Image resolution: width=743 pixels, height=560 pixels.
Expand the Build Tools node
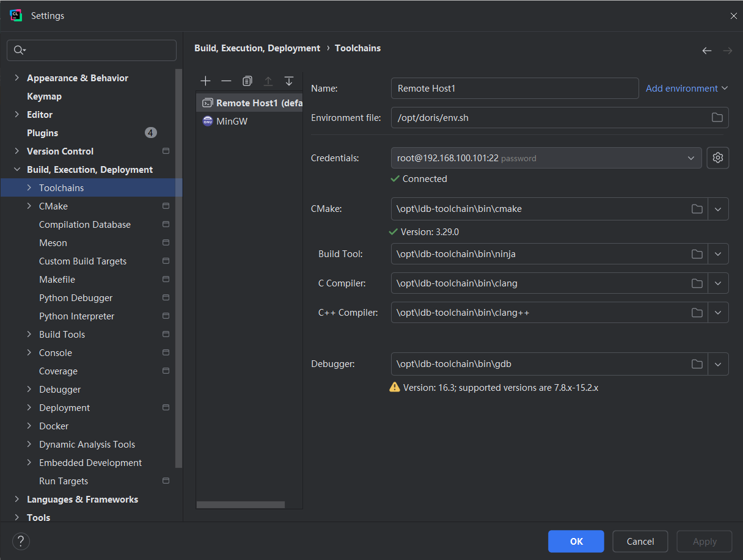(x=29, y=334)
